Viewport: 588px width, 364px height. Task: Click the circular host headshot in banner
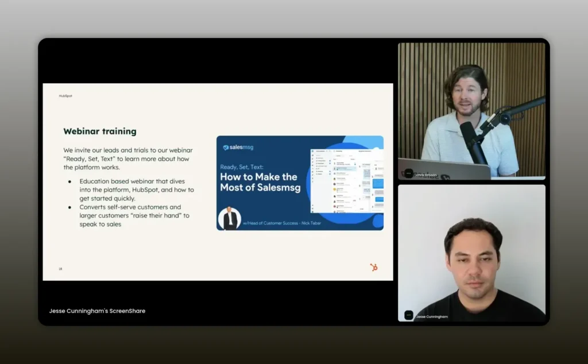pos(230,218)
